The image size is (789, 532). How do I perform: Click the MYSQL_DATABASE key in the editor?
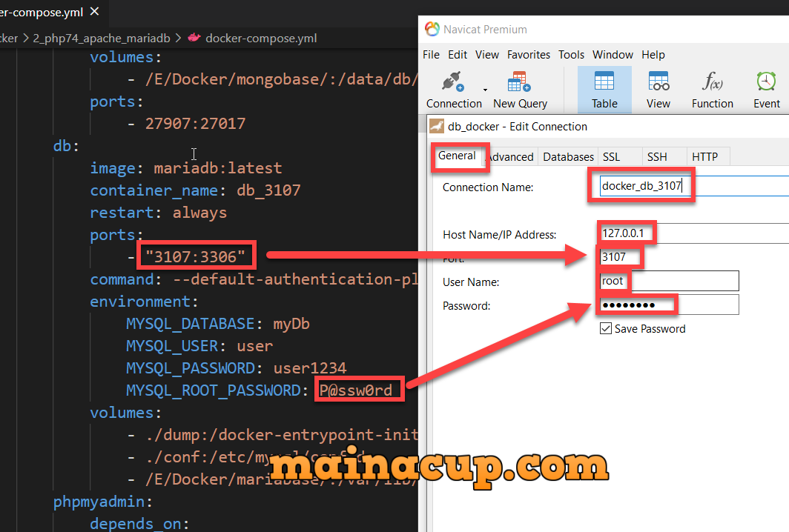[190, 324]
